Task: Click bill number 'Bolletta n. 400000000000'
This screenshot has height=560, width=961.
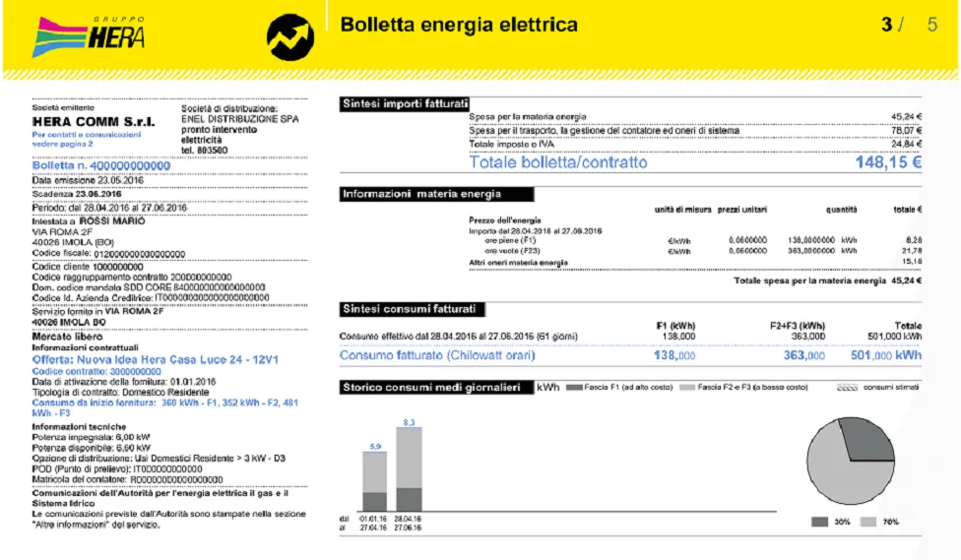Action: click(x=101, y=165)
